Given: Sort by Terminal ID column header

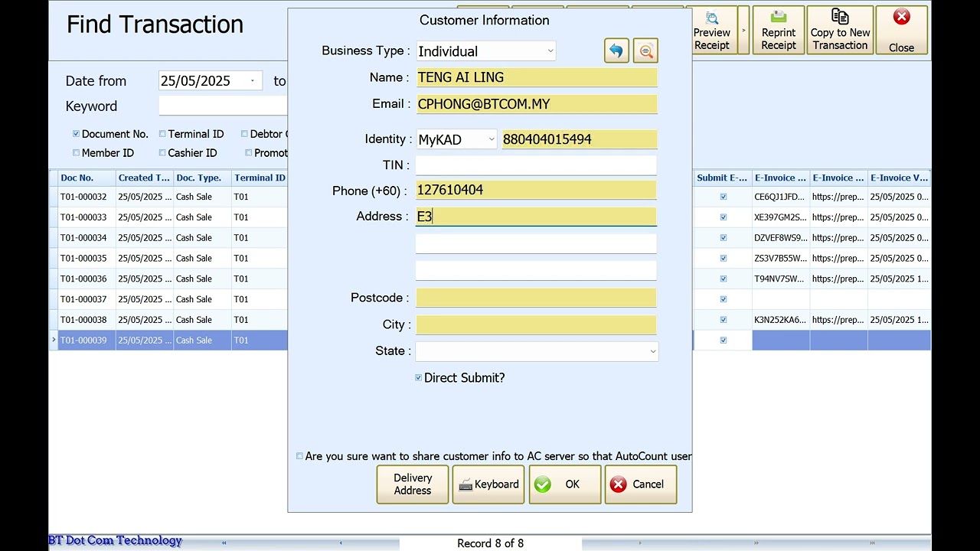Looking at the screenshot, I should coord(260,178).
